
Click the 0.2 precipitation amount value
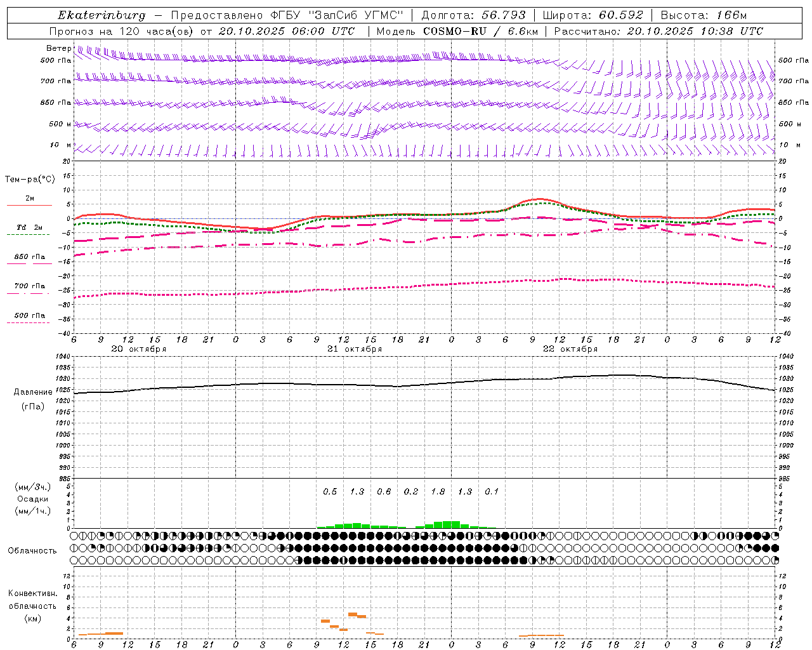coord(411,492)
